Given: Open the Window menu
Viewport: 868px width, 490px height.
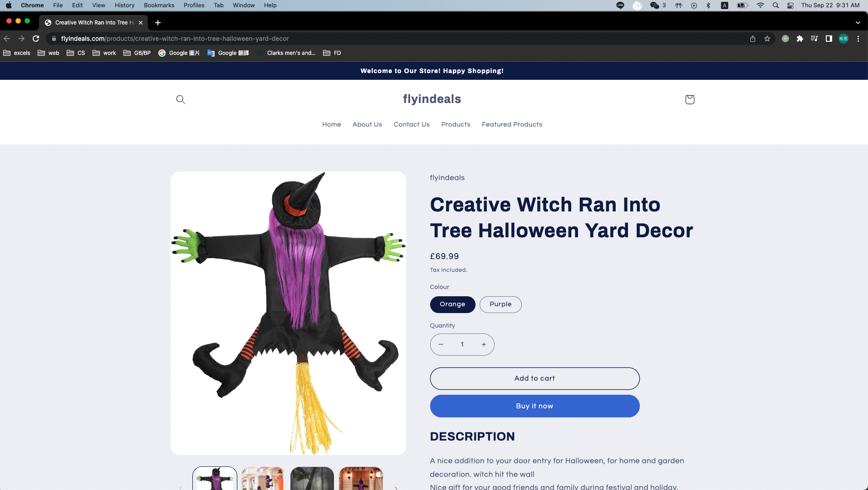Looking at the screenshot, I should pos(244,5).
